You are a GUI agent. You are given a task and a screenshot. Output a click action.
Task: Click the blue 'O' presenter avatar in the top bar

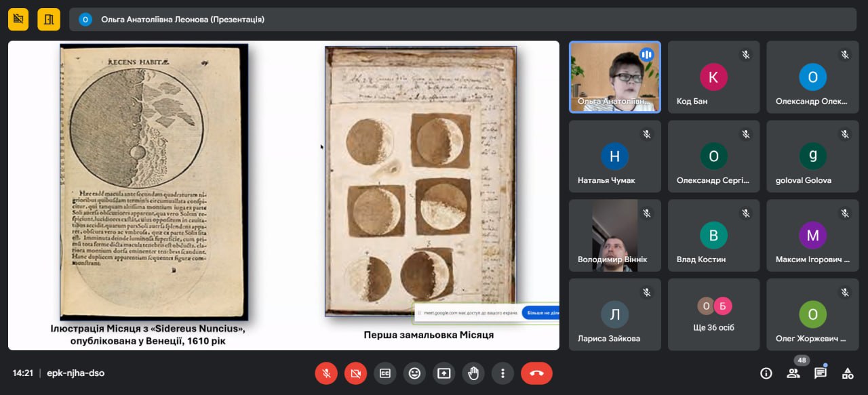click(x=85, y=20)
